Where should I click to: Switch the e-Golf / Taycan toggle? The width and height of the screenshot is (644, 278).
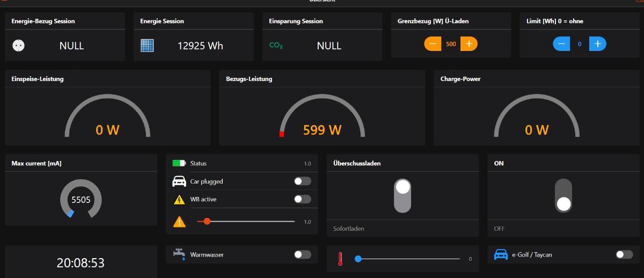[x=624, y=254]
